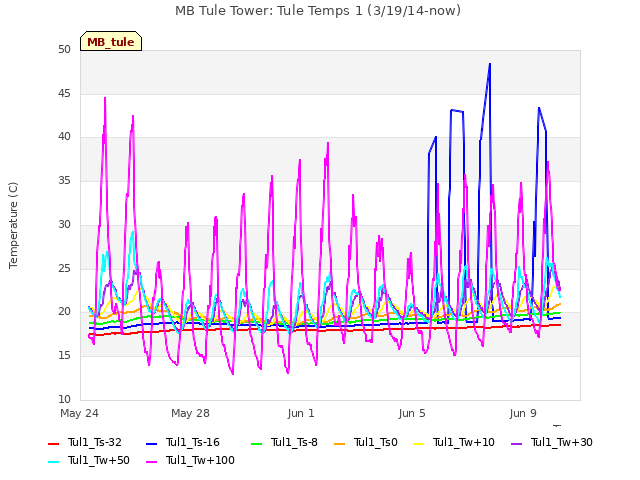Click the Temperature (C) axis title
This screenshot has height=480, width=640.
point(13,225)
